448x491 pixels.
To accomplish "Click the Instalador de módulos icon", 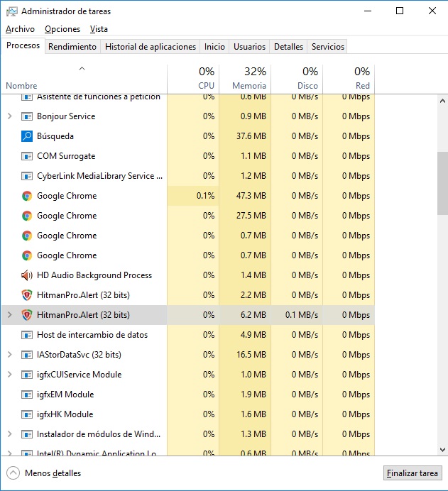I will click(x=27, y=434).
